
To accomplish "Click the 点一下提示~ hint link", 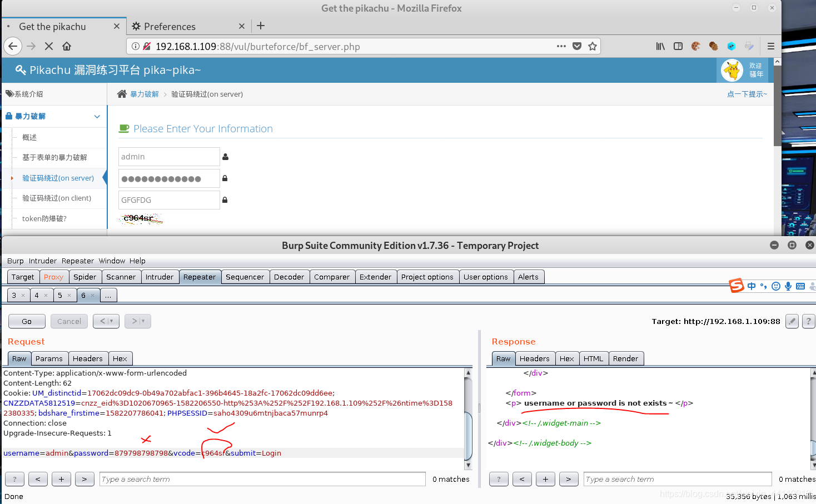I will (x=747, y=94).
